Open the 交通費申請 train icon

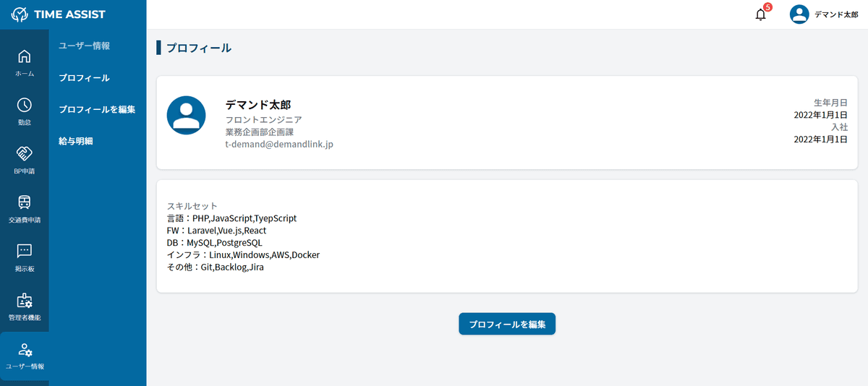click(25, 202)
